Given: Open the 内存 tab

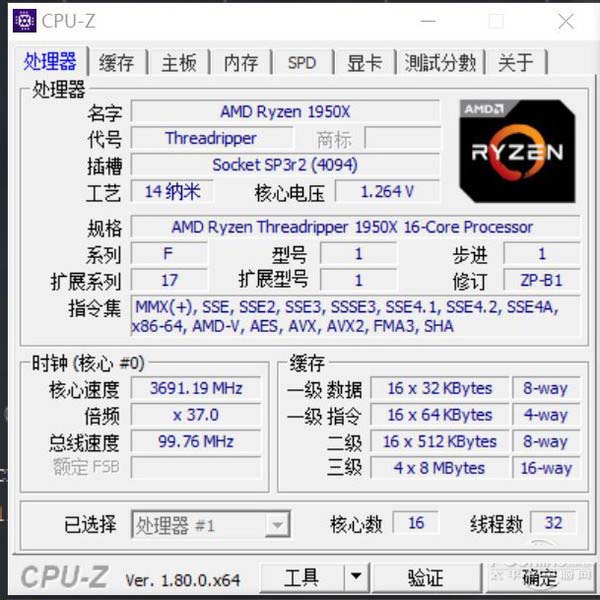Looking at the screenshot, I should click(241, 62).
